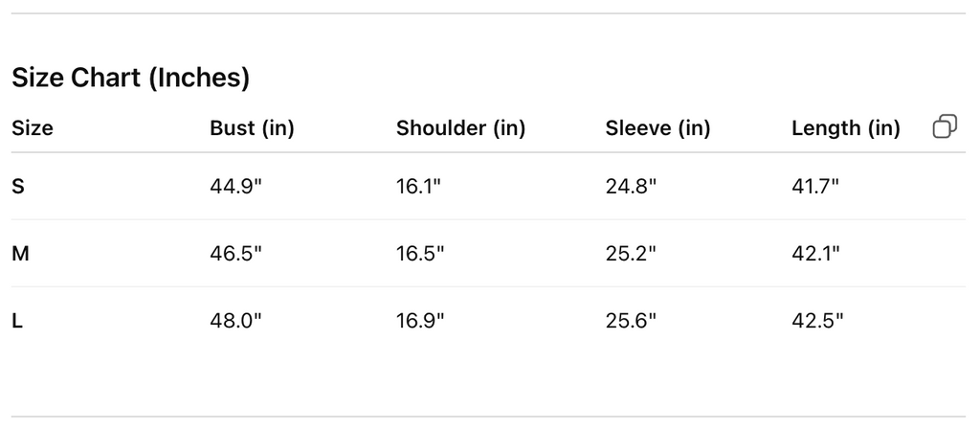
Task: Select the 42.1" length measurement
Action: [x=815, y=254]
